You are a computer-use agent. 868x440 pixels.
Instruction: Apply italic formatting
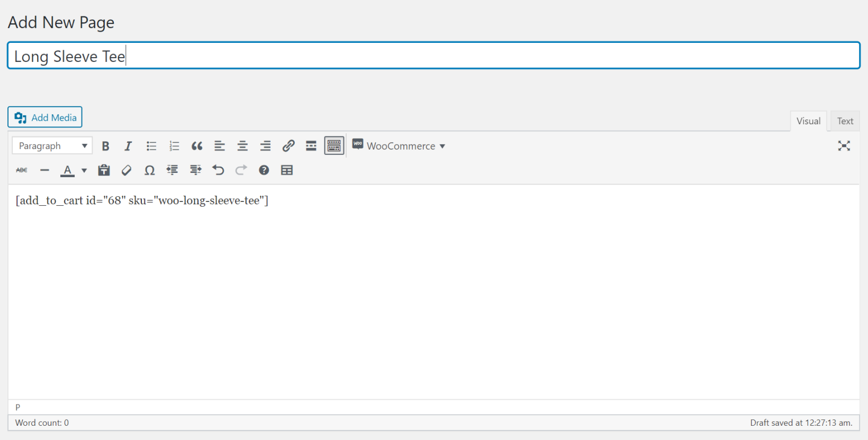128,146
